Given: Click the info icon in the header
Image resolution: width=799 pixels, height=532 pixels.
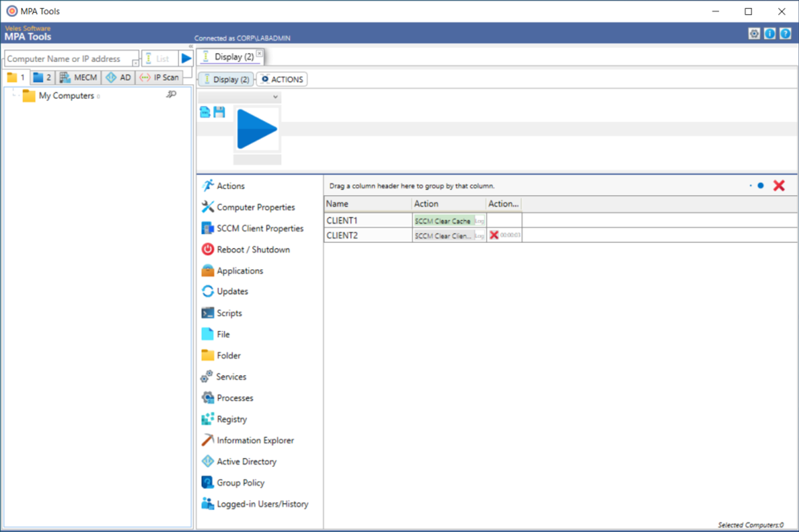Looking at the screenshot, I should pyautogui.click(x=770, y=34).
